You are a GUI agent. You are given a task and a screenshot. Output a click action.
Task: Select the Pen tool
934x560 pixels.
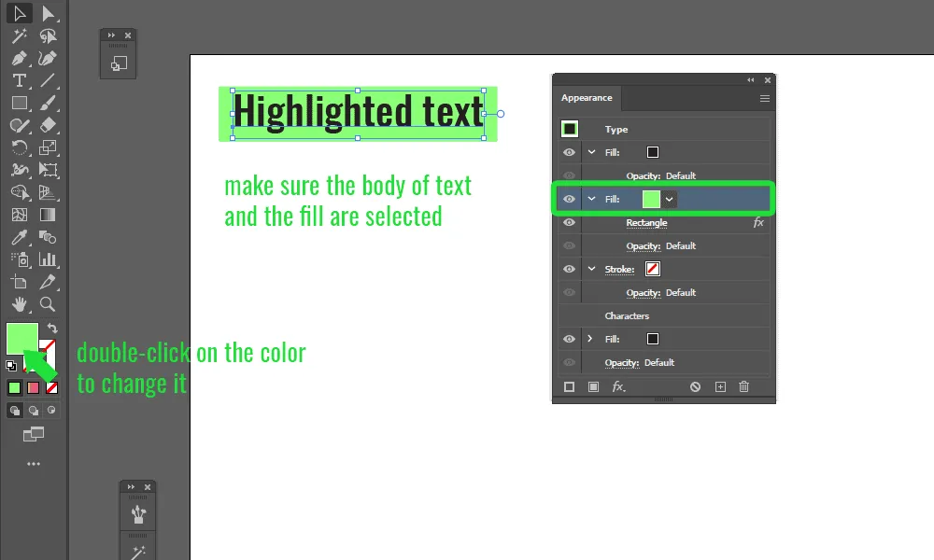tap(19, 58)
